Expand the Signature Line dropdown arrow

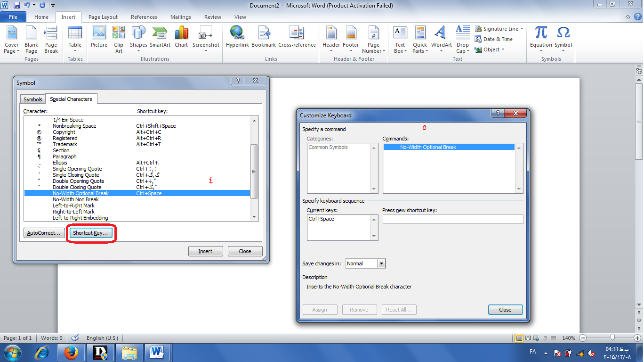pyautogui.click(x=522, y=29)
